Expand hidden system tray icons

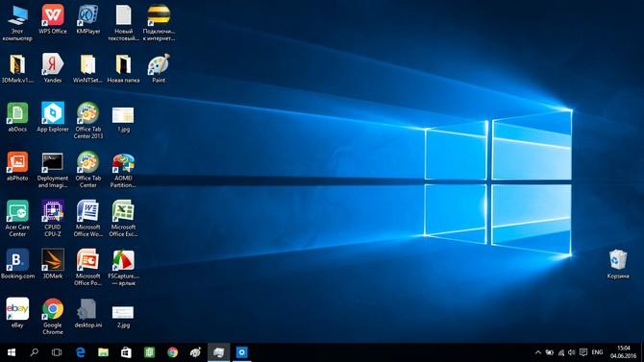(538, 352)
